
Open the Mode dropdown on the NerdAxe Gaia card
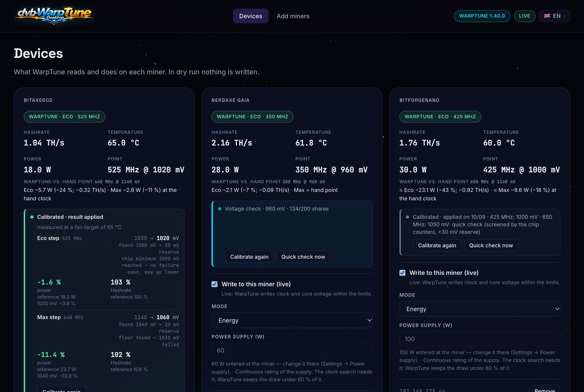coord(292,320)
